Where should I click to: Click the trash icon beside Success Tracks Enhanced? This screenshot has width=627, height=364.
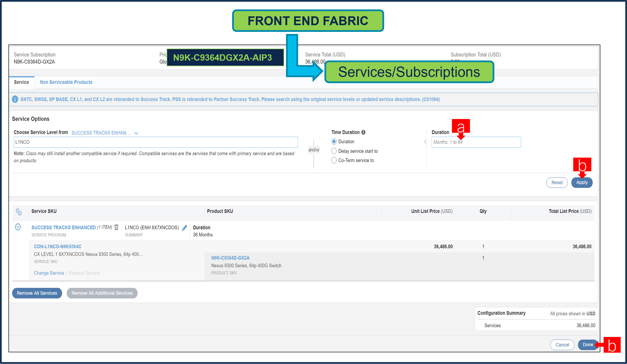tap(116, 227)
